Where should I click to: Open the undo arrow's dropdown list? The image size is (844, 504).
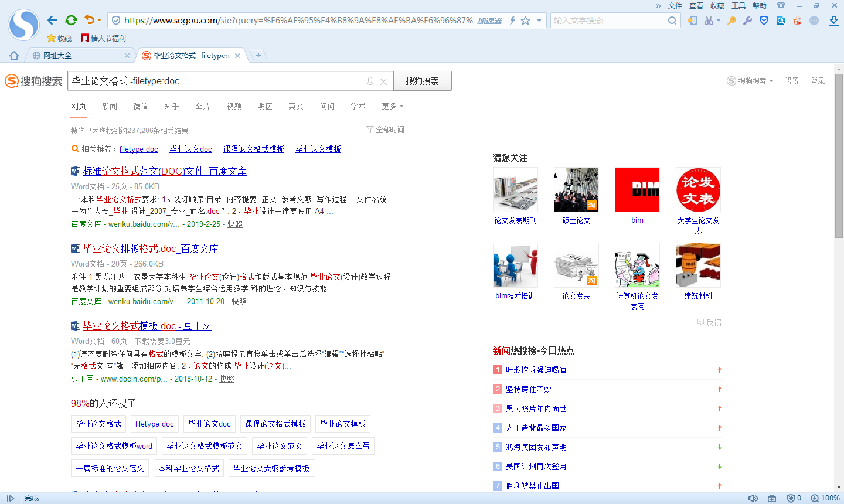coord(100,21)
